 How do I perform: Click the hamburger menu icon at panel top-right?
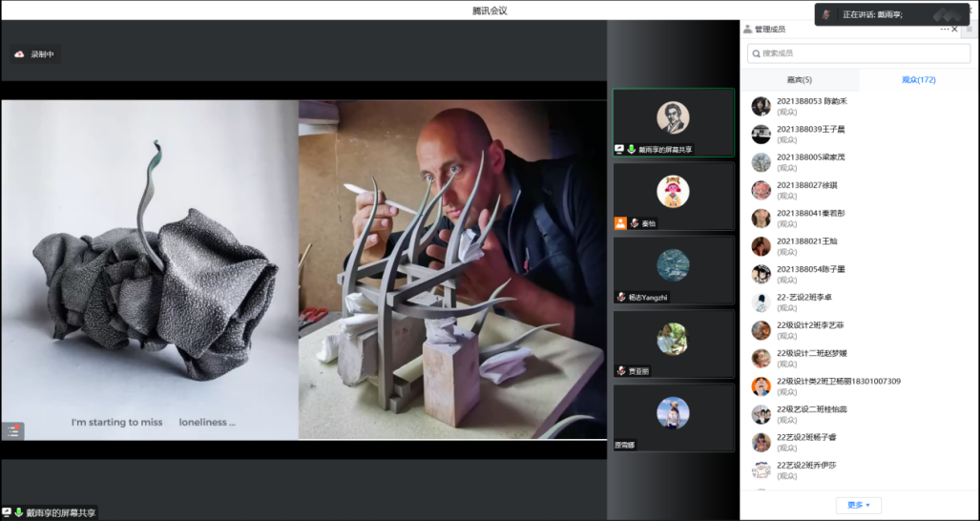tap(970, 30)
